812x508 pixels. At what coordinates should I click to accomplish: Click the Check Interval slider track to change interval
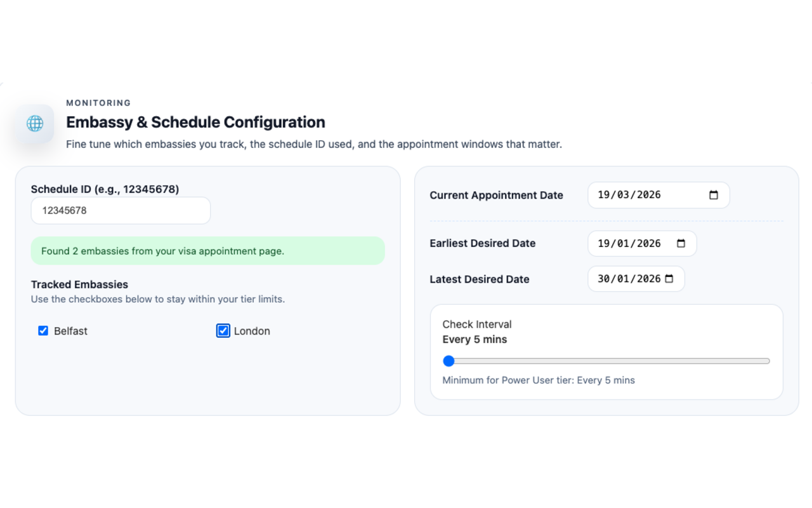pos(609,361)
